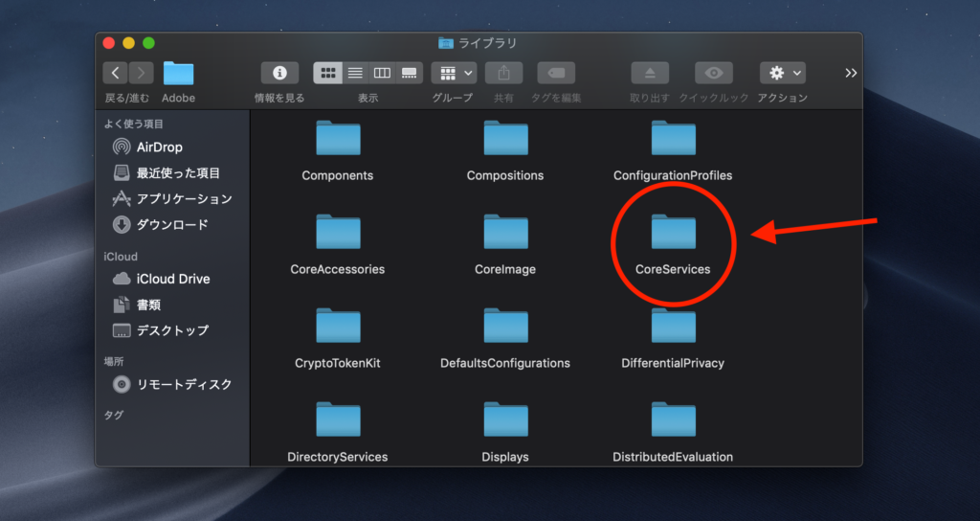Click the Favorites (よく使う項目) section header
This screenshot has height=521, width=980.
click(x=134, y=124)
